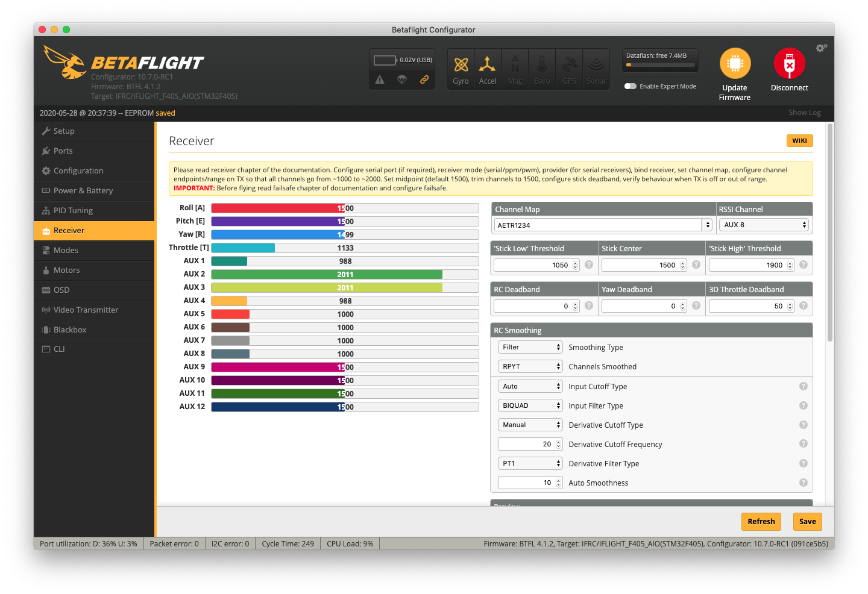The width and height of the screenshot is (868, 594).
Task: Open the PID Tuning tab
Action: click(95, 210)
